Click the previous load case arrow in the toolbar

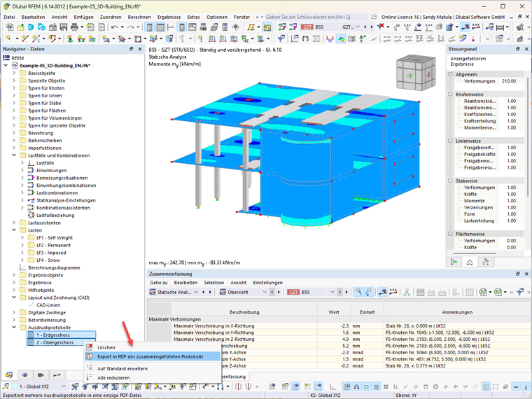[365, 27]
